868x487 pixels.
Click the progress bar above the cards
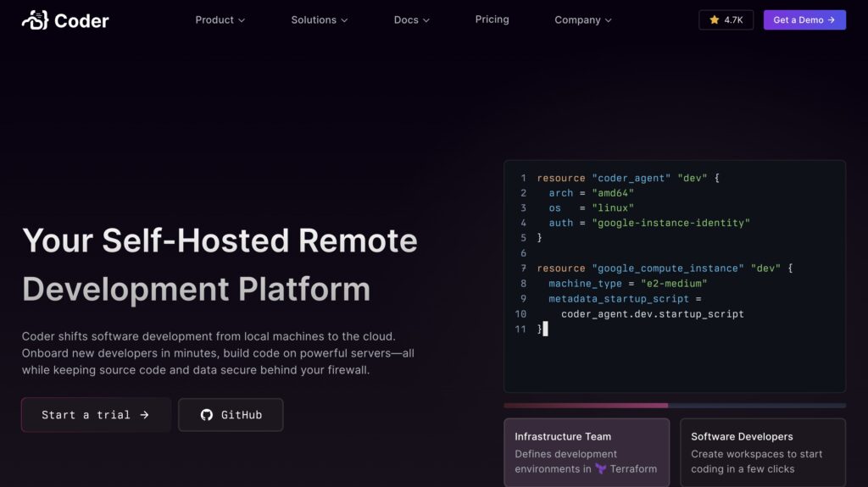[674, 406]
